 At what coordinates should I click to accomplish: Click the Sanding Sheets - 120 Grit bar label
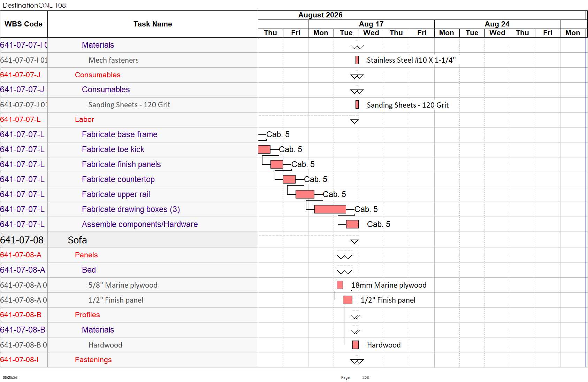[x=408, y=105]
